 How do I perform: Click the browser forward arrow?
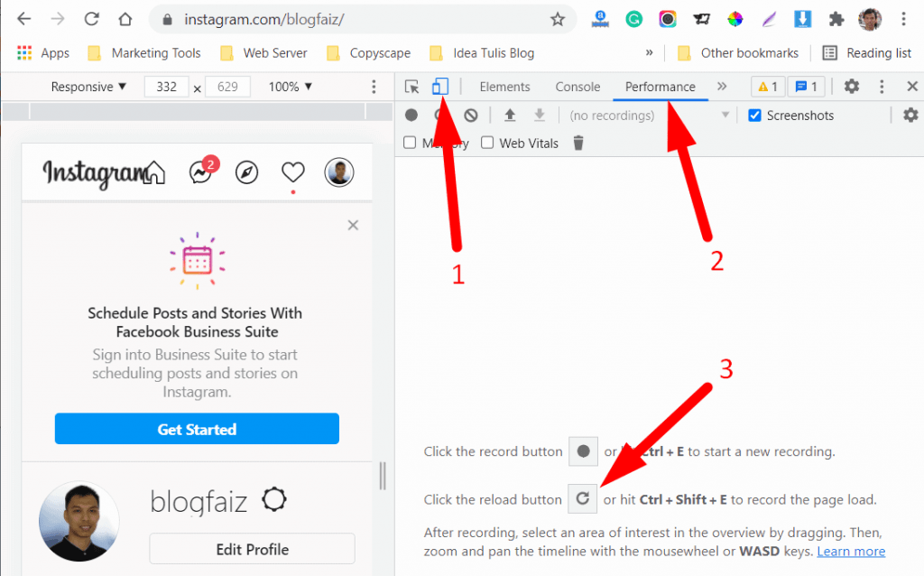click(x=57, y=19)
